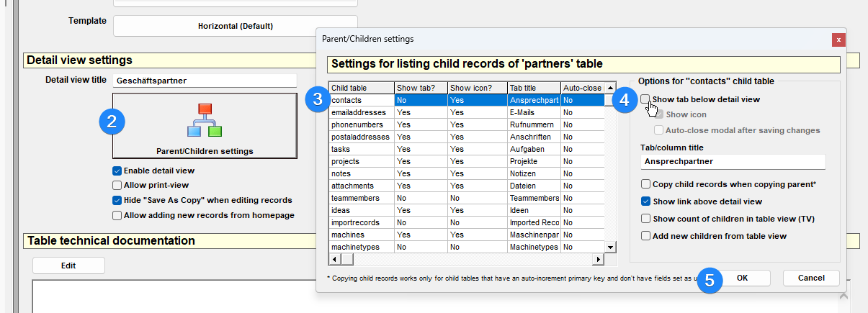
Task: Click the horizontal scrollbar left arrow
Action: click(x=334, y=259)
